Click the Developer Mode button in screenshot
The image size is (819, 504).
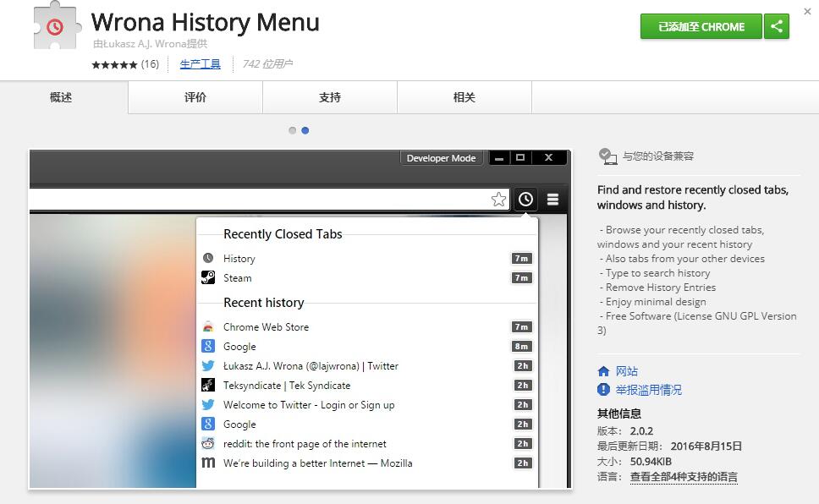[442, 158]
